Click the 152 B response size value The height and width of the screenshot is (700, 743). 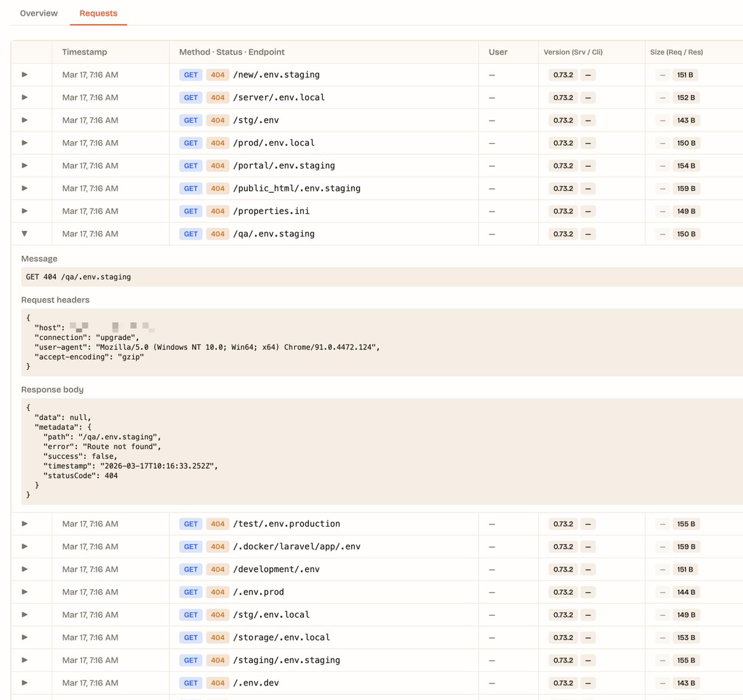coord(686,97)
